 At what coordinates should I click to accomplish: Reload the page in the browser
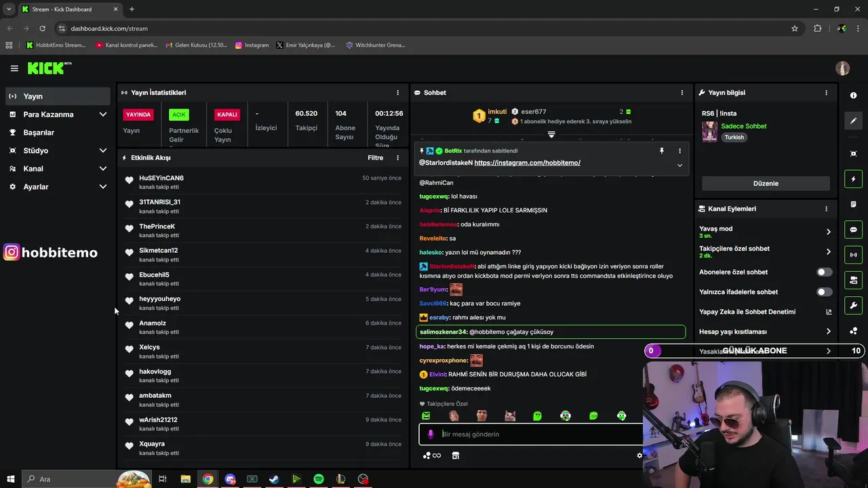[42, 28]
